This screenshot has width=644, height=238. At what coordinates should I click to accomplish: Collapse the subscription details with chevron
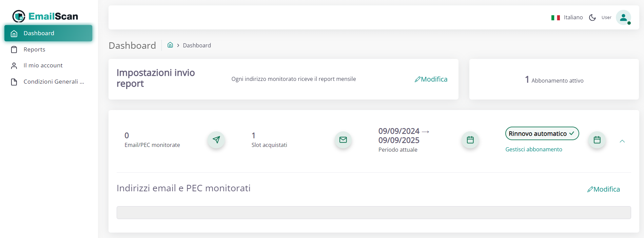click(622, 141)
